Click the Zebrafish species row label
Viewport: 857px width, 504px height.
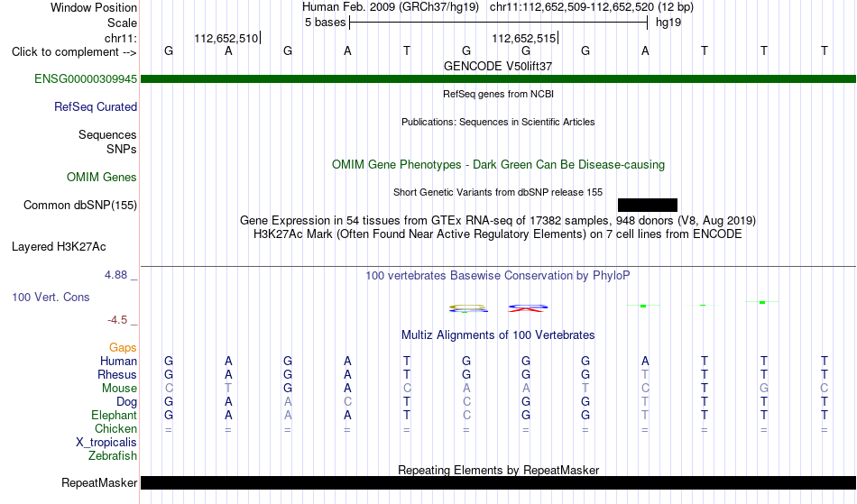pyautogui.click(x=113, y=456)
